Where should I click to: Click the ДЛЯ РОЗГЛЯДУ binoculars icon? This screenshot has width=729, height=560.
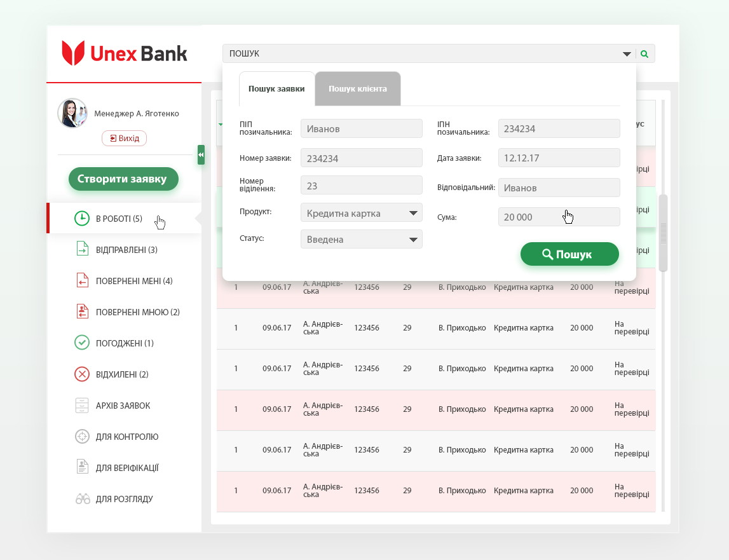(83, 499)
